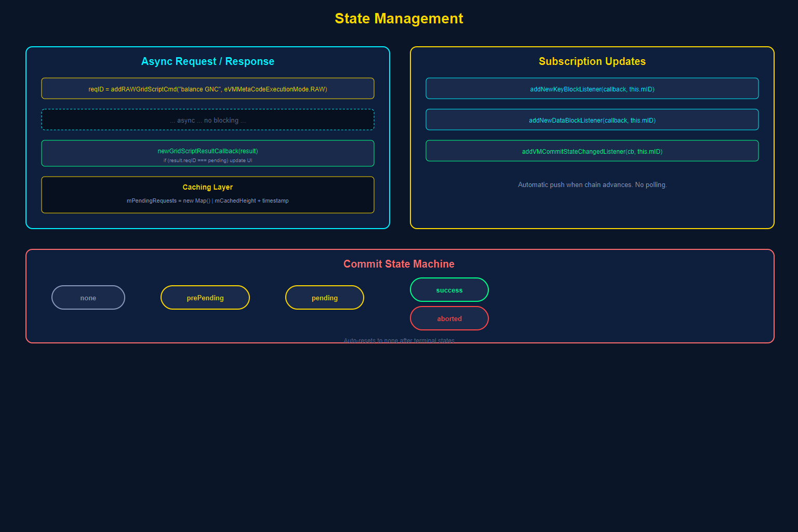Screen dimensions: 798x532
Task: Click addNewKeyBlockListener entry
Action: pyautogui.click(x=592, y=88)
